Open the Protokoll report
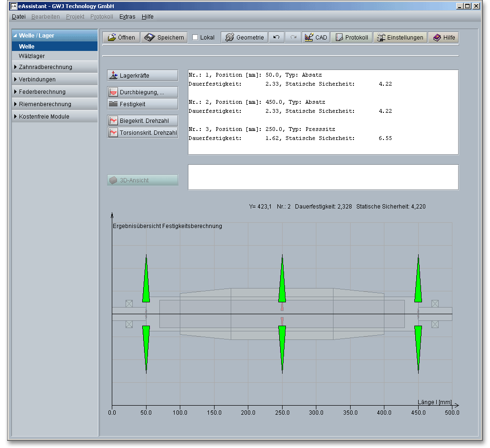Viewport: 490px width, 448px height. click(351, 38)
